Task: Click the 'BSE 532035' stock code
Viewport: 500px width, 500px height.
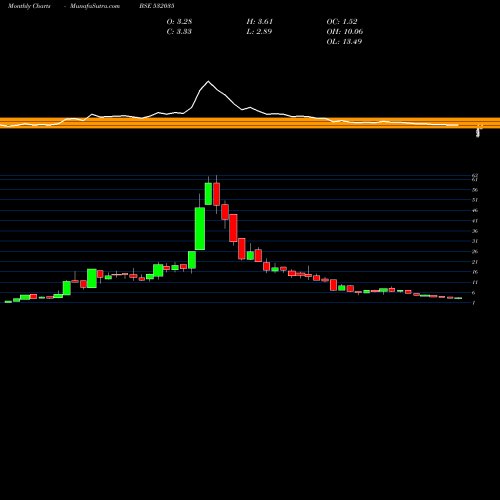Action: coord(157,6)
